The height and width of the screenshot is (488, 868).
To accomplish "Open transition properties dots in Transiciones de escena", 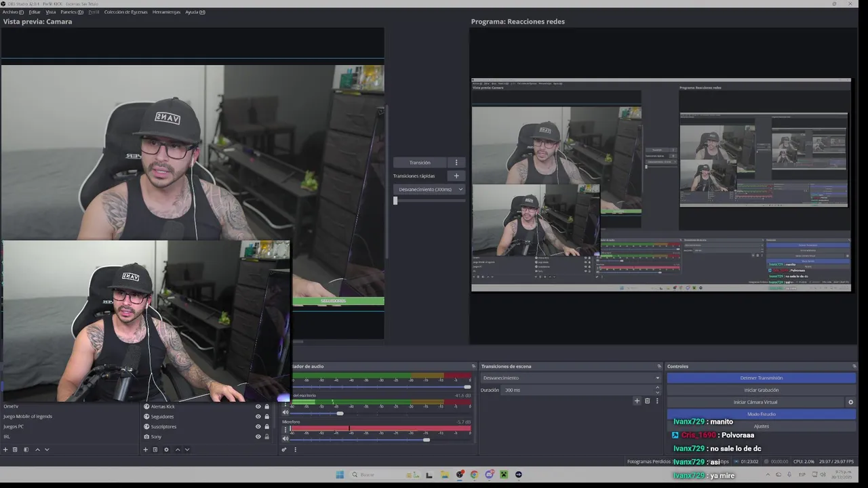I will coord(657,401).
